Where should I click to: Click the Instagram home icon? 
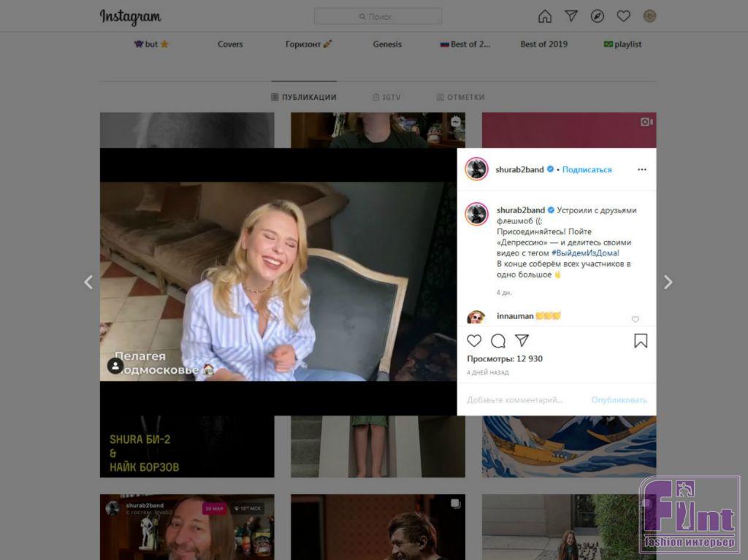[x=545, y=16]
